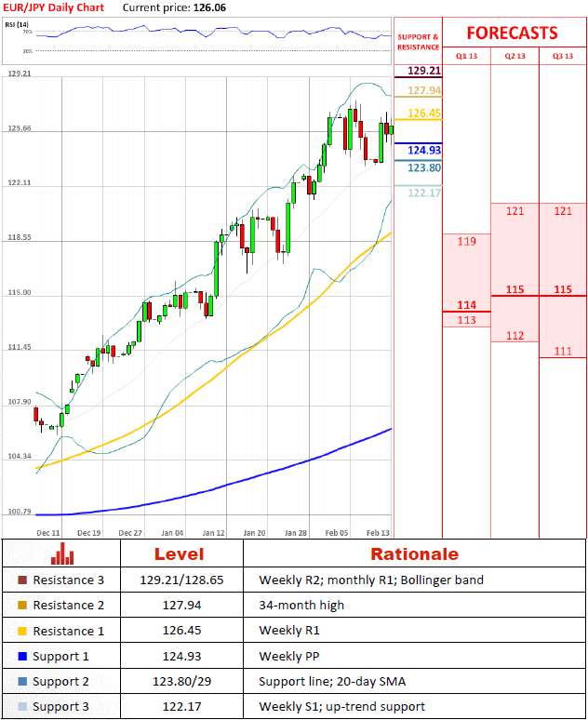Screen dimensions: 588x720
Task: Click 122.17 level in Support & Resistance column
Action: pos(424,193)
